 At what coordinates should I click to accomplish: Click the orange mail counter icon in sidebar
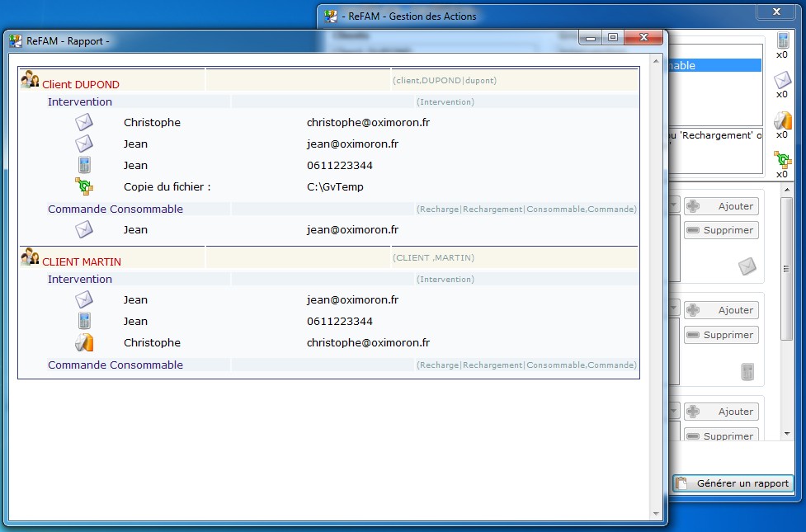click(x=782, y=120)
